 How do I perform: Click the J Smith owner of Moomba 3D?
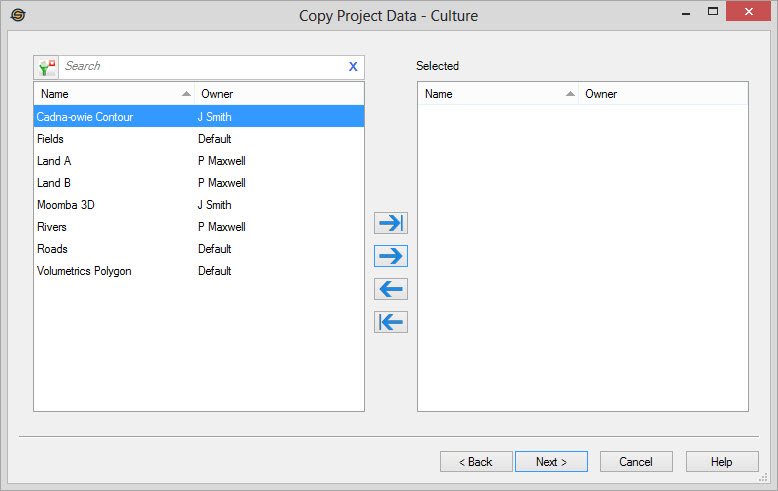pyautogui.click(x=214, y=205)
